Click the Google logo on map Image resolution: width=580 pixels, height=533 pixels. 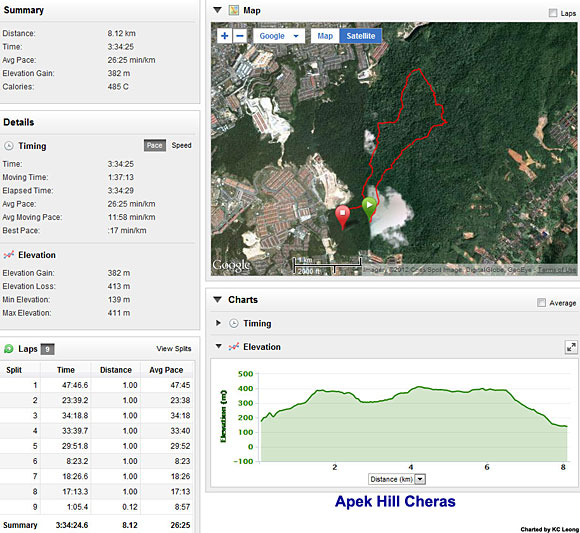click(231, 265)
